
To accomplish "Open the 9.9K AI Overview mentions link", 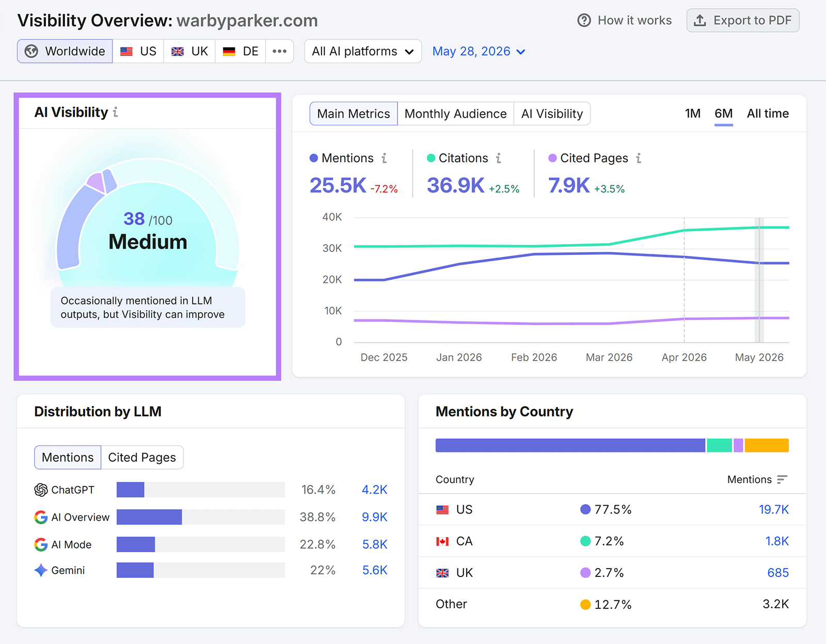I will tap(374, 517).
